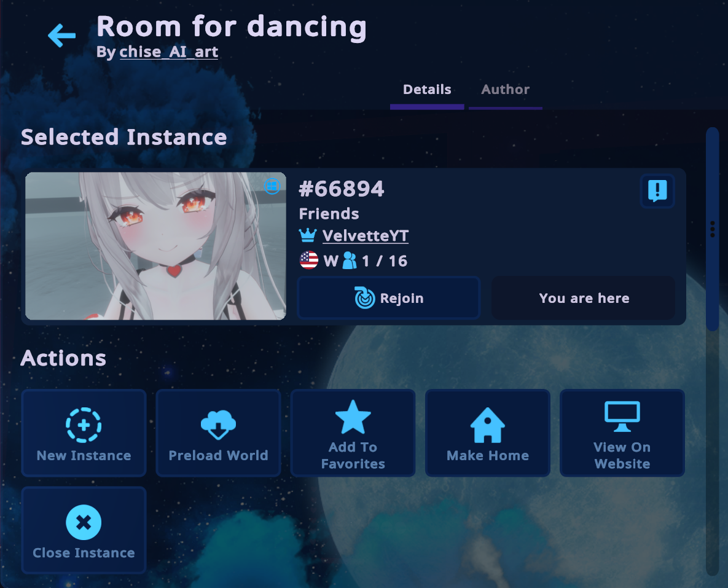This screenshot has height=588, width=728.
Task: Open the report instance exclamation icon
Action: pos(657,190)
